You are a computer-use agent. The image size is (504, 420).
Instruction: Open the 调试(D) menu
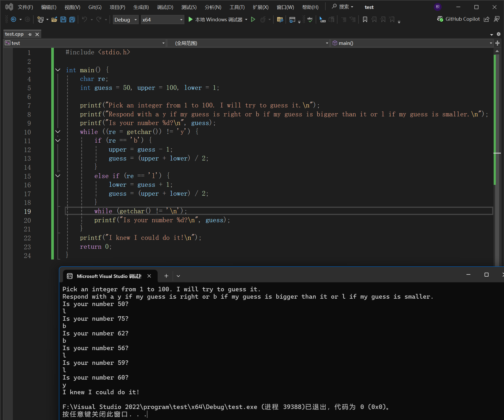click(x=165, y=7)
